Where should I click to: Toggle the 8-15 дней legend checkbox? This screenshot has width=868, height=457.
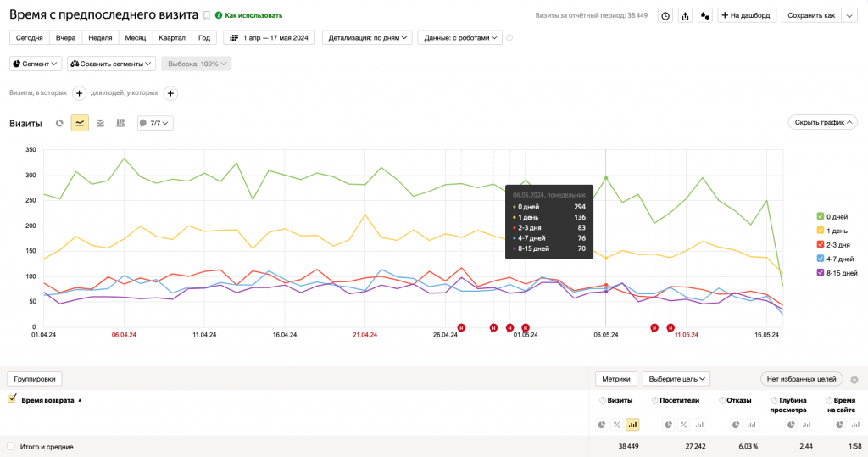tap(821, 272)
